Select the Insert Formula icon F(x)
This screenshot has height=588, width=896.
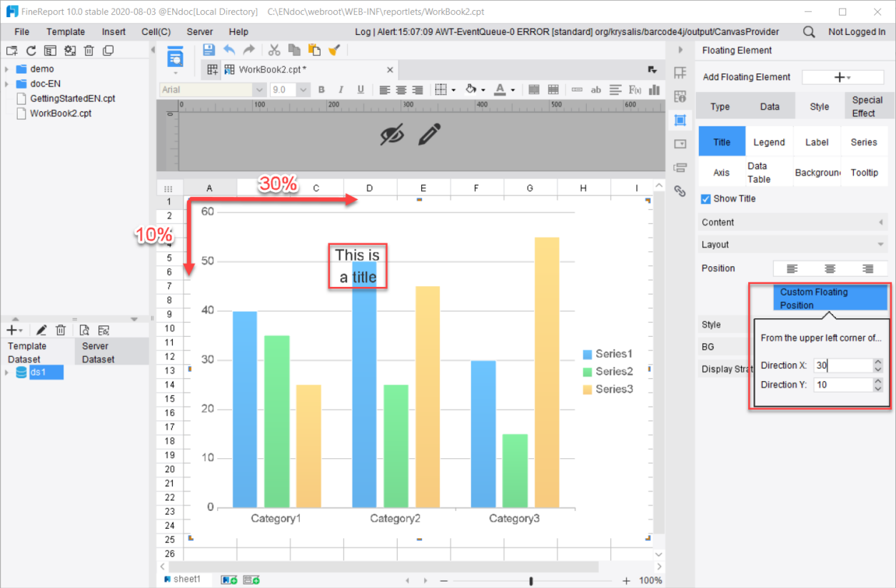[x=635, y=89]
